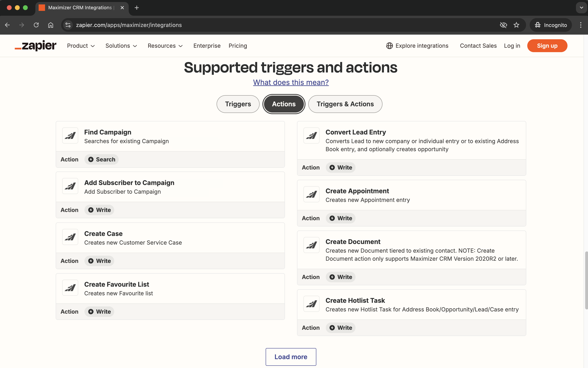Bookmark this page with the star icon
This screenshot has height=368, width=588.
(x=516, y=25)
